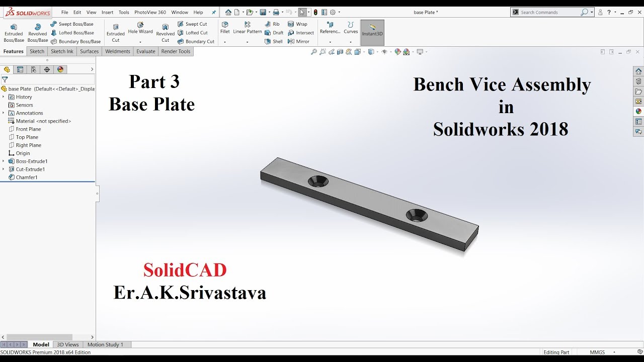Viewport: 644px width, 362px height.
Task: Open the Appearances task pane icon
Action: pos(638,112)
